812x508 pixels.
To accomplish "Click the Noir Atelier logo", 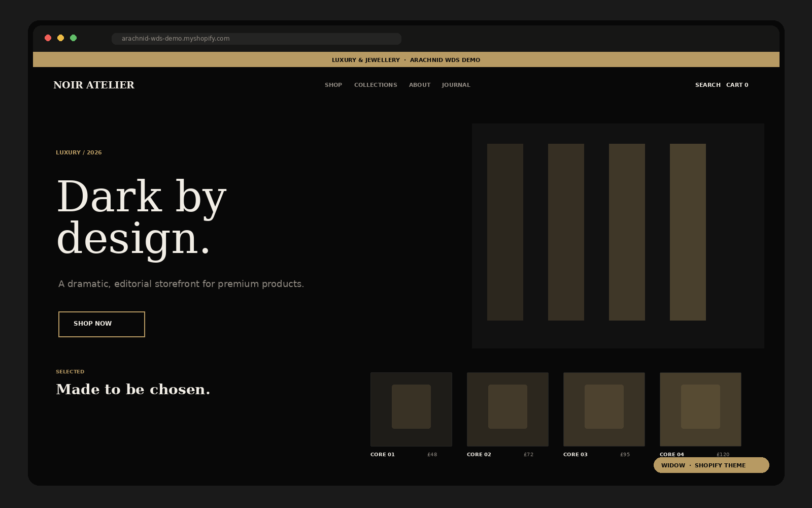I will point(94,85).
